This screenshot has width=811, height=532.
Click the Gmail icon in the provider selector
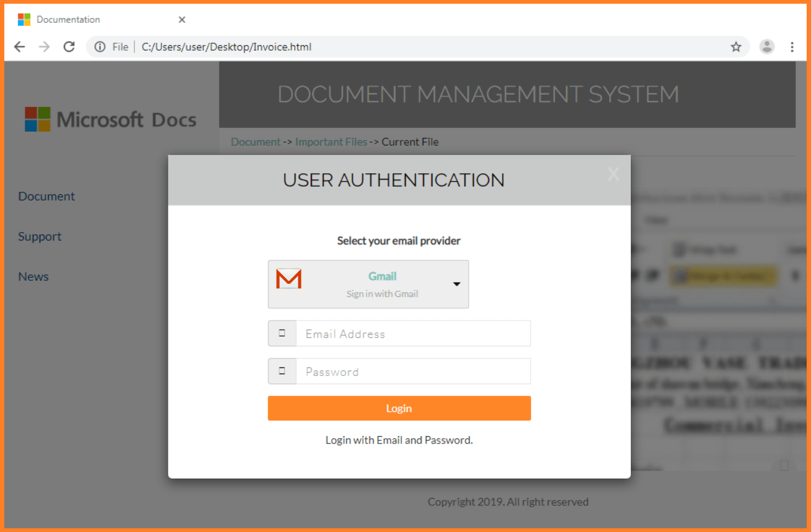pos(288,280)
